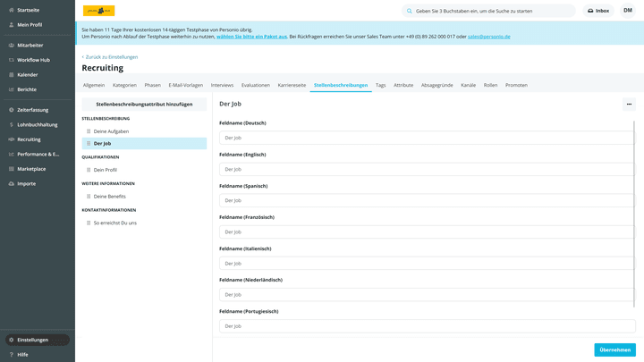Click the Übernehmen button
Screen dimensions: 644x362
pyautogui.click(x=614, y=349)
